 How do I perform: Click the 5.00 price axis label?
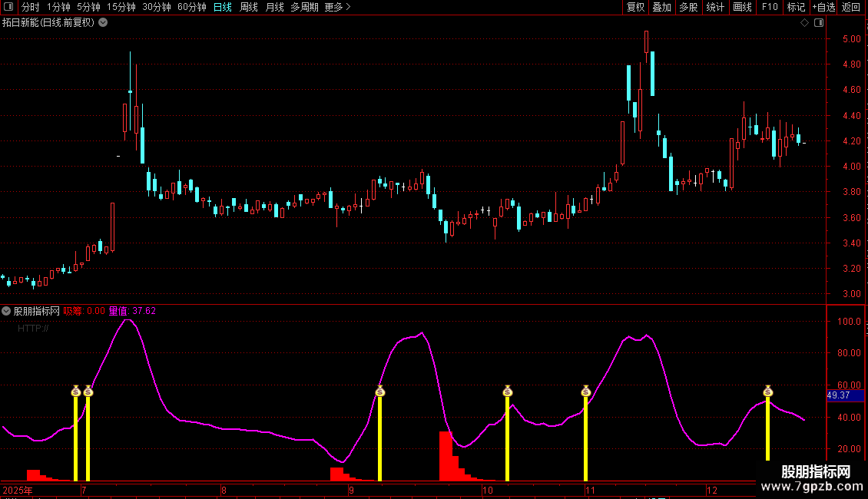(x=851, y=39)
